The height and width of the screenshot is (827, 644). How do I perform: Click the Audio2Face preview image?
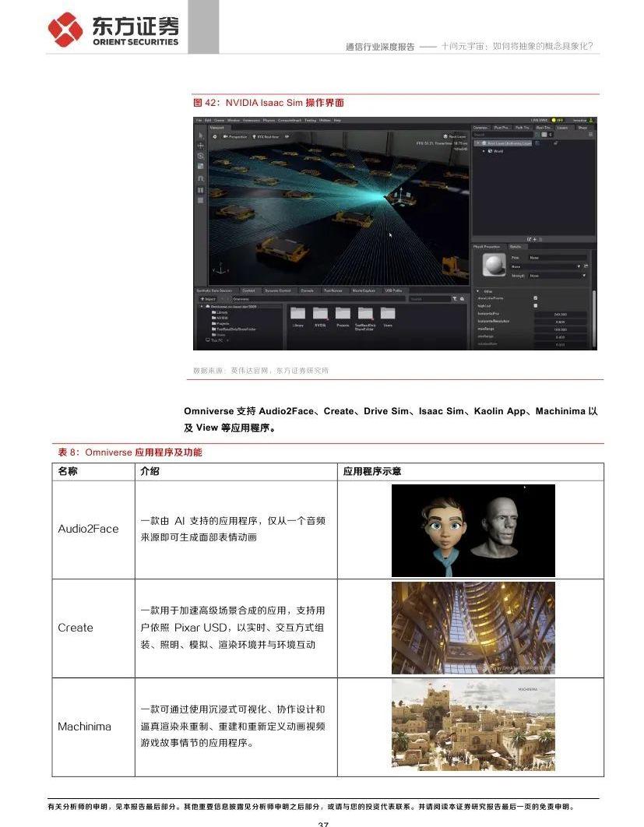point(473,530)
